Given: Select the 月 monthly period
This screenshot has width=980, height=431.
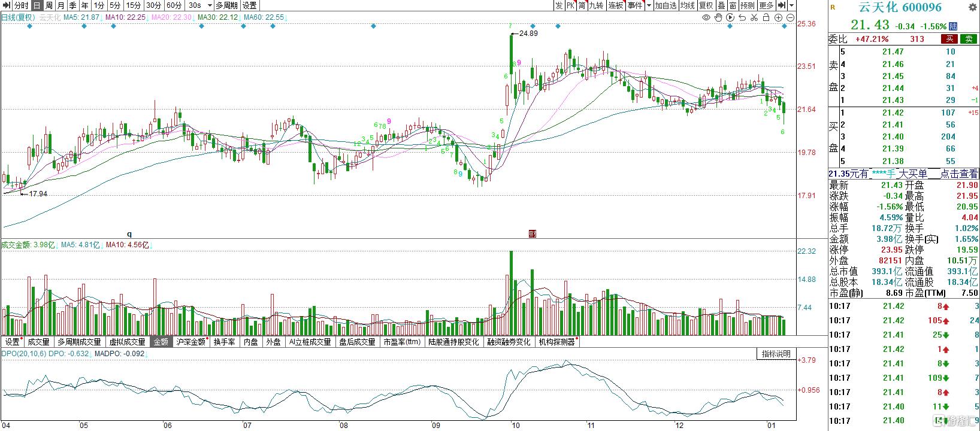Looking at the screenshot, I should (x=61, y=5).
